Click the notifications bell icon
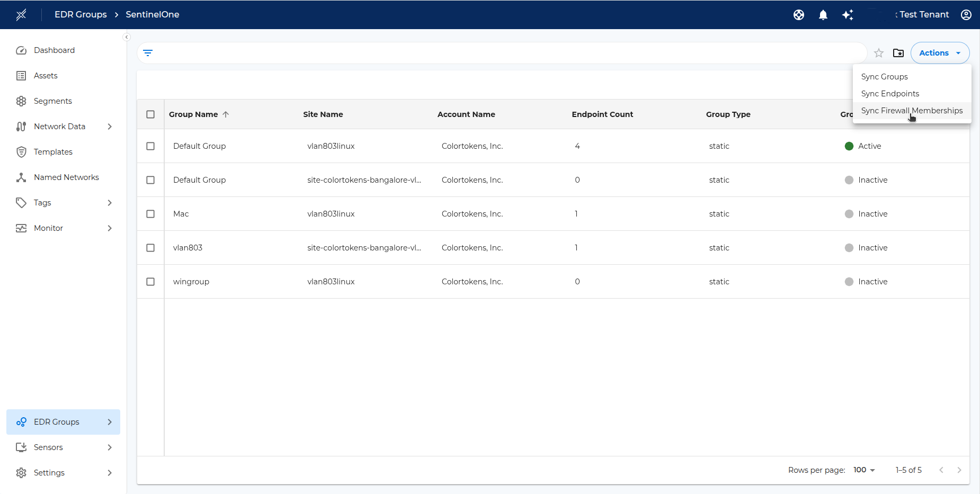Image resolution: width=980 pixels, height=494 pixels. (x=823, y=14)
